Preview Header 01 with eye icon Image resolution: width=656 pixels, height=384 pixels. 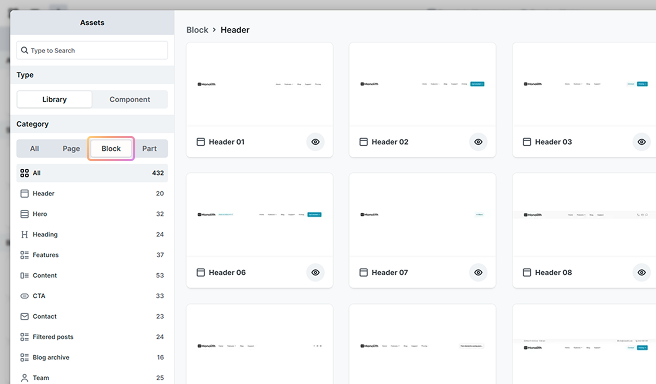[x=315, y=142]
